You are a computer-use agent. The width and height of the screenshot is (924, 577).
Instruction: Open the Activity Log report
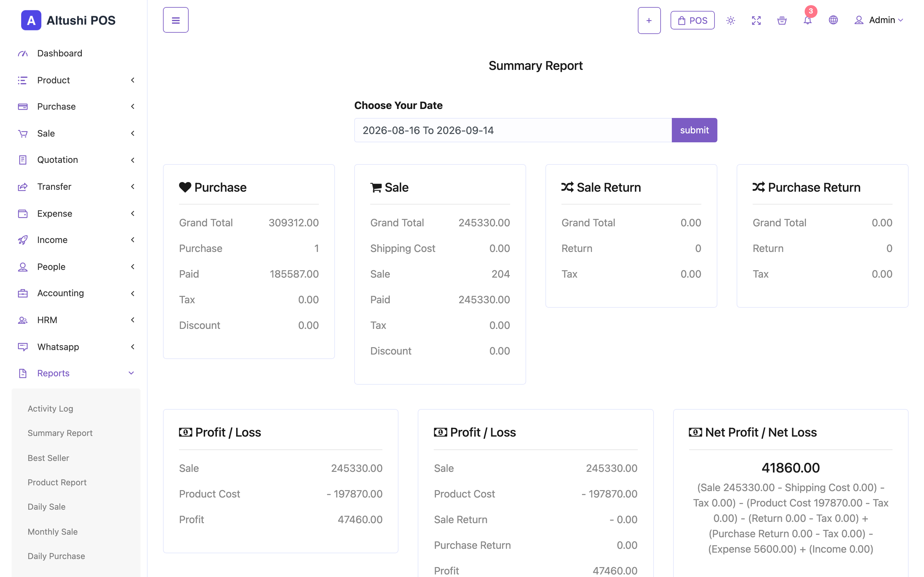50,409
